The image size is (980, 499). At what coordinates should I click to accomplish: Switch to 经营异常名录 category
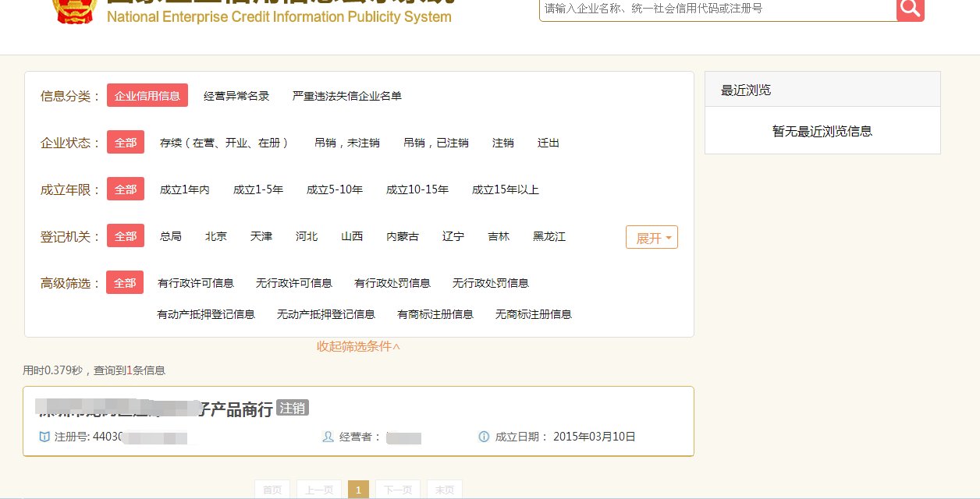pyautogui.click(x=237, y=96)
